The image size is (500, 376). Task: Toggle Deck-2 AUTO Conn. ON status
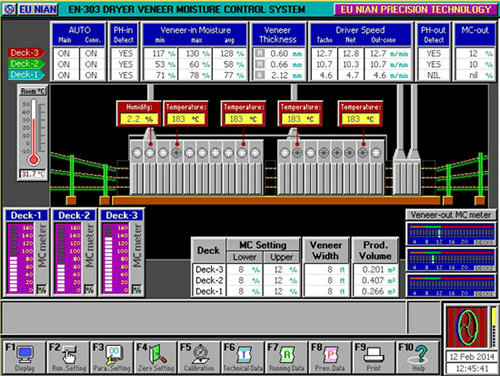click(91, 64)
